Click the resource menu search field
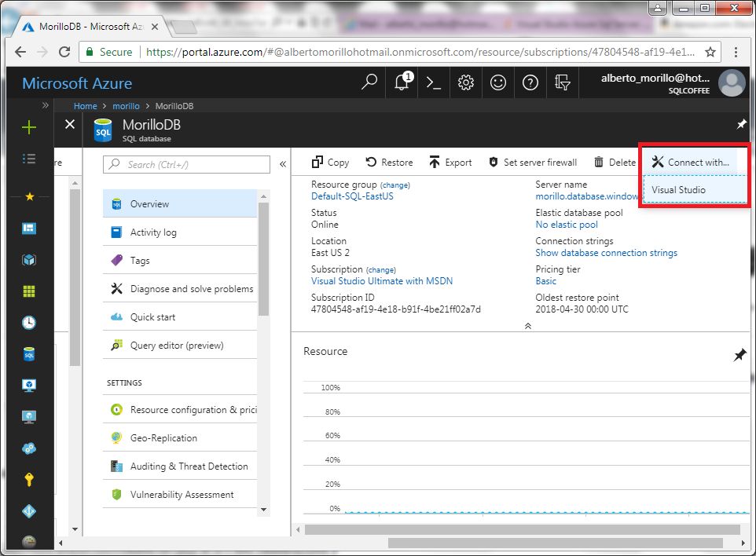Image resolution: width=756 pixels, height=556 pixels. [186, 164]
